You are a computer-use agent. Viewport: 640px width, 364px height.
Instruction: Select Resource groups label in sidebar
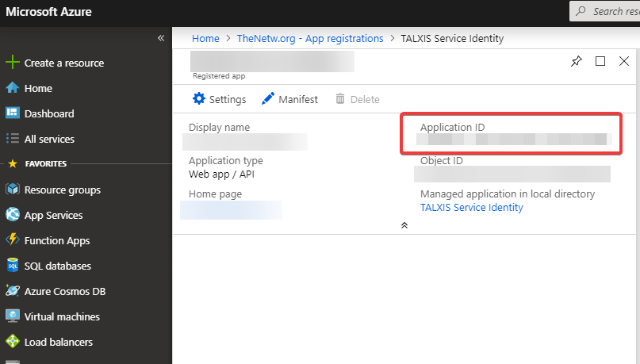pos(63,190)
